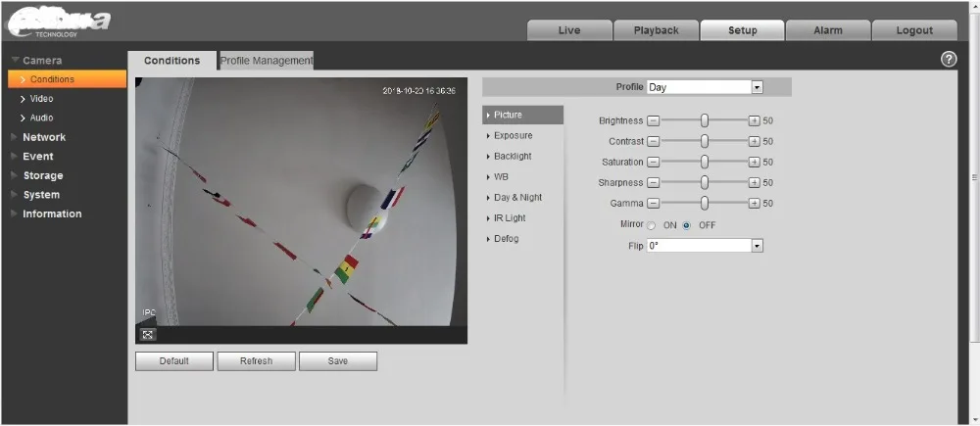The height and width of the screenshot is (426, 980).
Task: Decrease Contrast with the minus button
Action: (x=653, y=141)
